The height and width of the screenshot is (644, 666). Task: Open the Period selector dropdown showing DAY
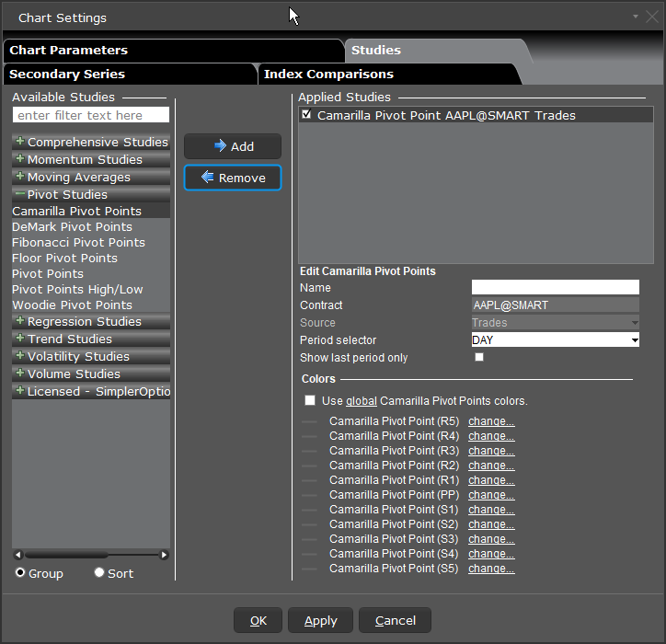tap(555, 339)
